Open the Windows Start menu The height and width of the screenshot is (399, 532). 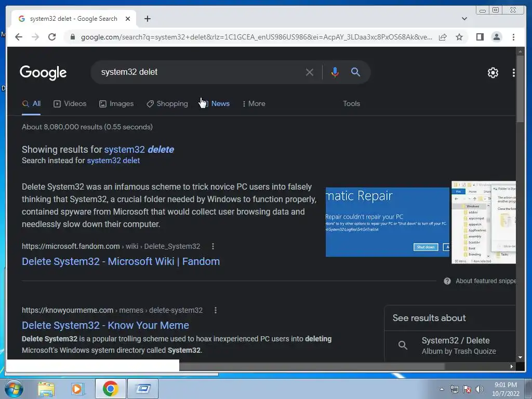(14, 389)
